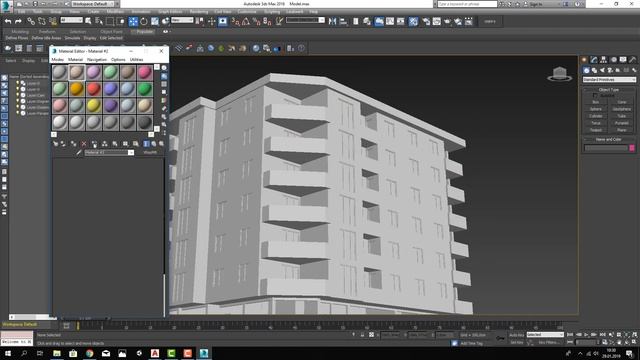Screen dimensions: 640x360
Task: Click the eyedropper pick material icon
Action: tap(79, 153)
